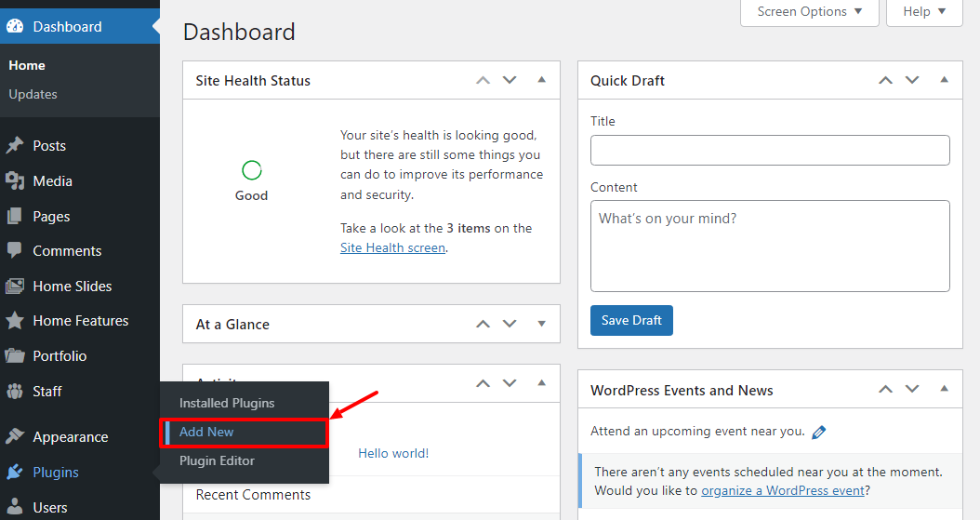Collapse the Site Health Status panel
The width and height of the screenshot is (980, 520).
point(542,80)
